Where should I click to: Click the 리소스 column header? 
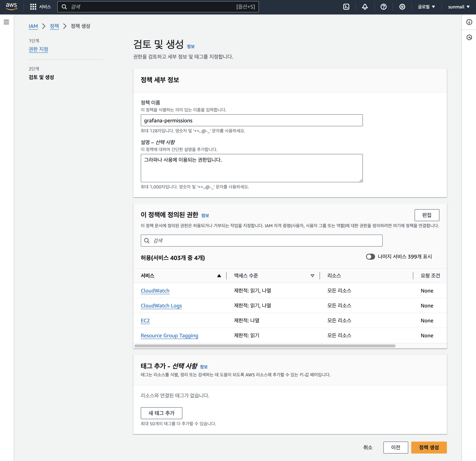(334, 276)
